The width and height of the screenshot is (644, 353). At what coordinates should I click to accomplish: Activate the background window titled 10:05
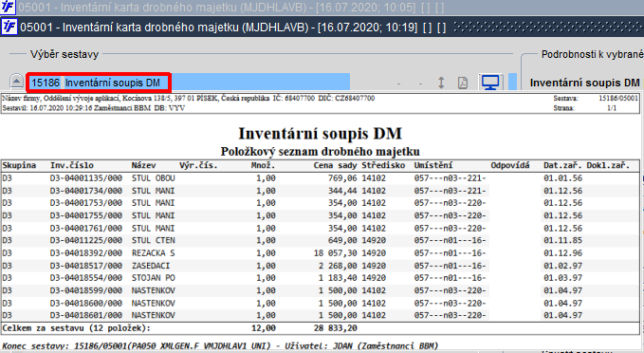click(322, 7)
